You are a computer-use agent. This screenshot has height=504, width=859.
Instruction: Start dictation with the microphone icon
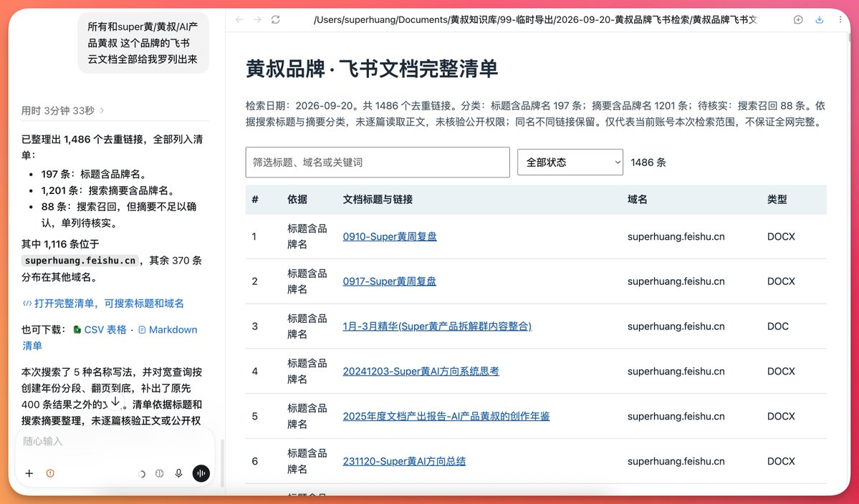(178, 473)
